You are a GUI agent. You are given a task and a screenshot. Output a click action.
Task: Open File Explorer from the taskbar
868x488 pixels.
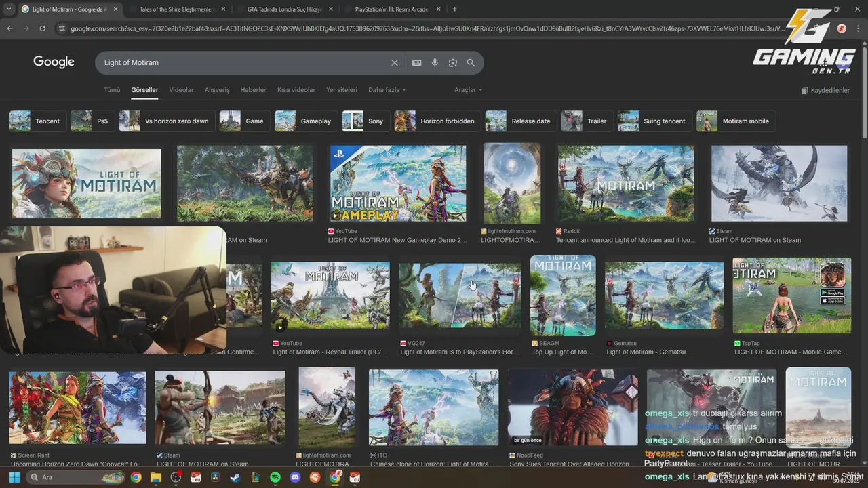pos(156,477)
